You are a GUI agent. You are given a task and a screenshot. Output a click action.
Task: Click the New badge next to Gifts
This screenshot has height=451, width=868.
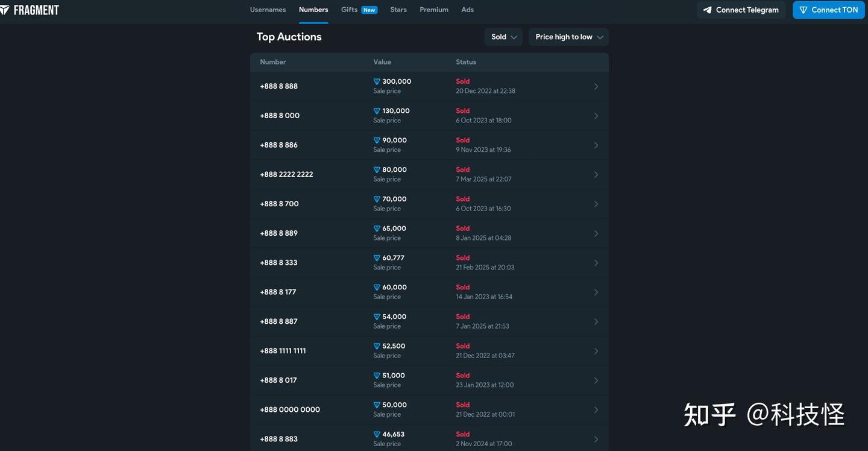[370, 10]
